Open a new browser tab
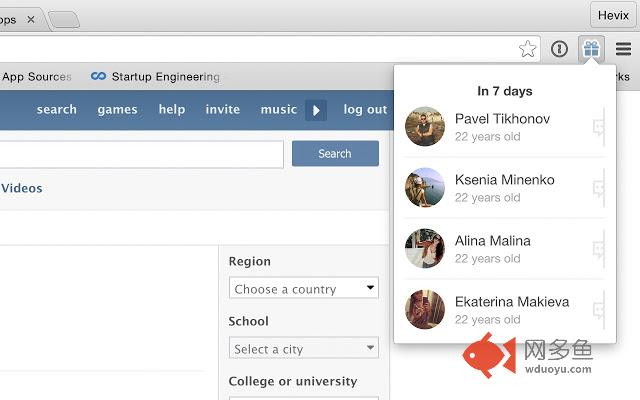Image resolution: width=640 pixels, height=400 pixels. pos(64,20)
